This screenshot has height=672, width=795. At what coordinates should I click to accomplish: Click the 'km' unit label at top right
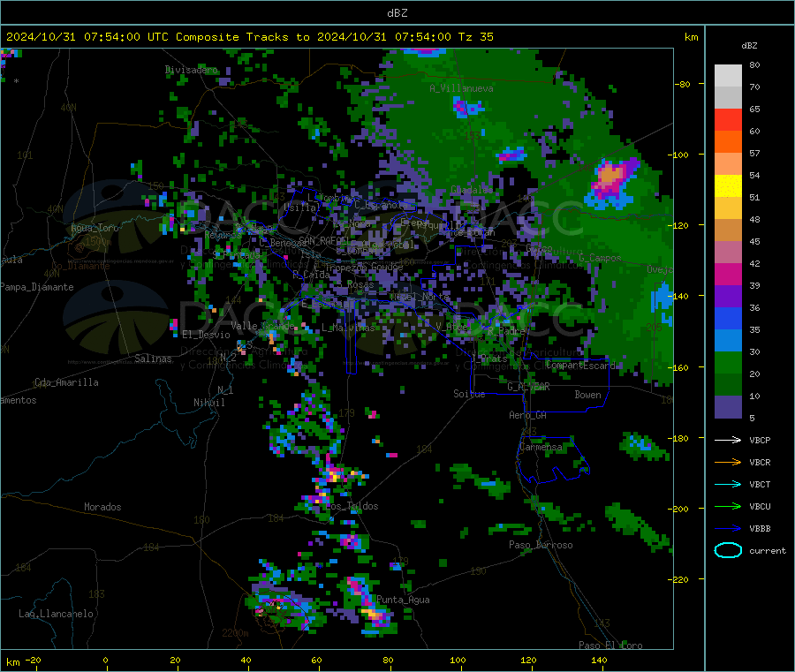click(x=691, y=37)
